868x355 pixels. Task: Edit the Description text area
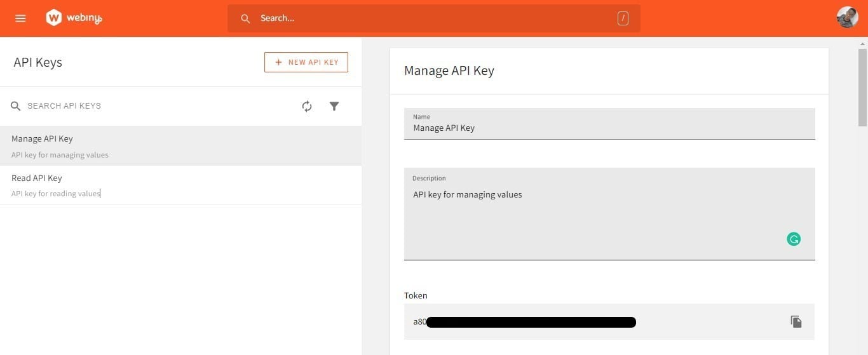point(609,214)
